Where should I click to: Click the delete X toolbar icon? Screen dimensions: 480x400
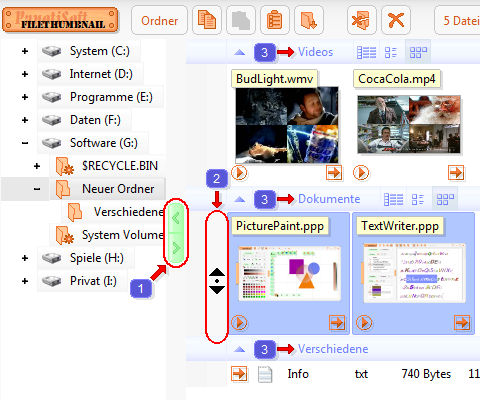(396, 20)
